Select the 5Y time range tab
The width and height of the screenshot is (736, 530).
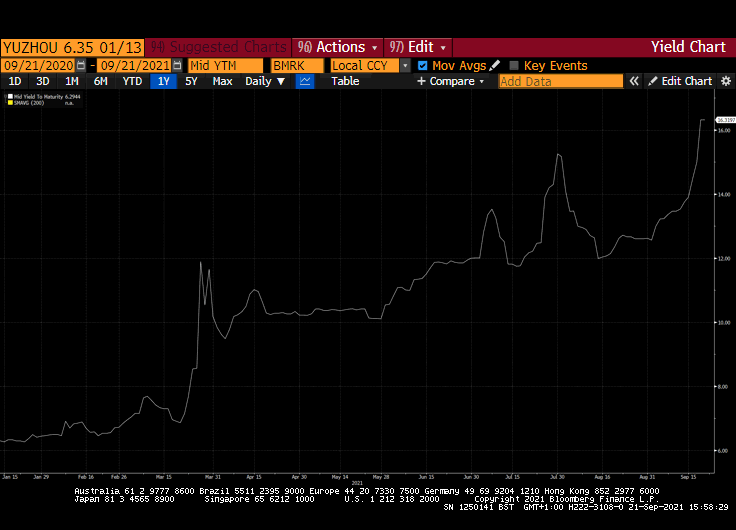tap(191, 81)
